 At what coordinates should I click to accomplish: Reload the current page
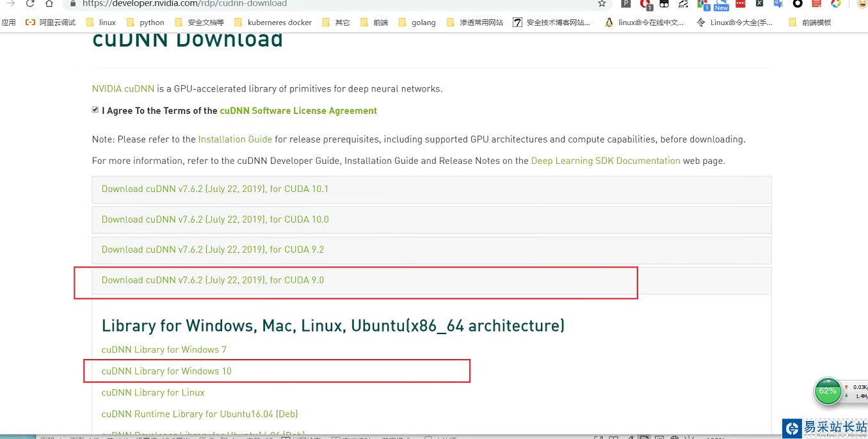[x=30, y=3]
